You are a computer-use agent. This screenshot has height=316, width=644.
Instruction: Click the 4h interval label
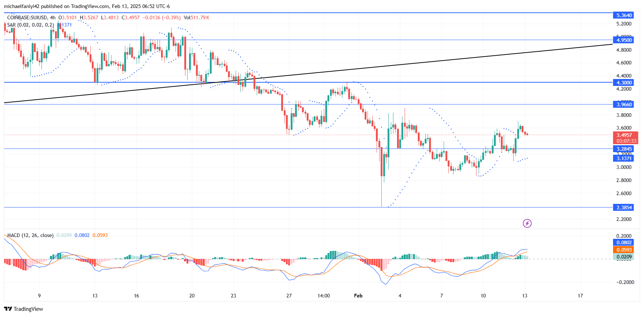(x=53, y=17)
